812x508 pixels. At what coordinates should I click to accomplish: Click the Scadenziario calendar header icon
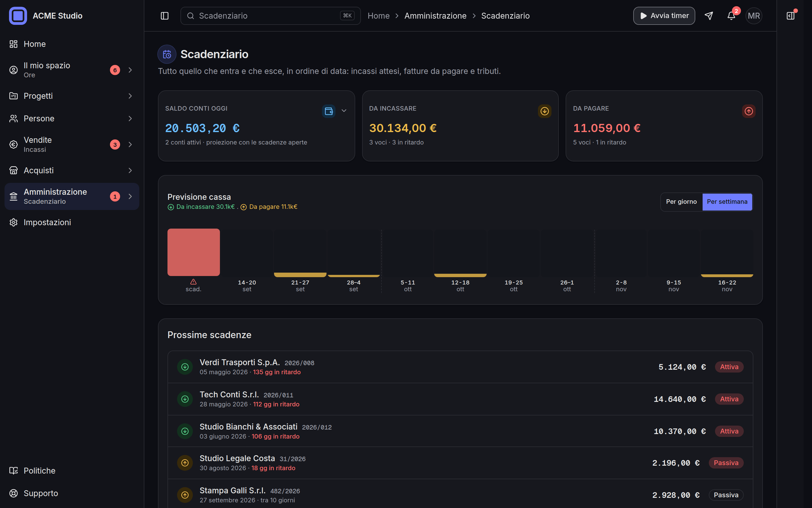[x=167, y=54]
